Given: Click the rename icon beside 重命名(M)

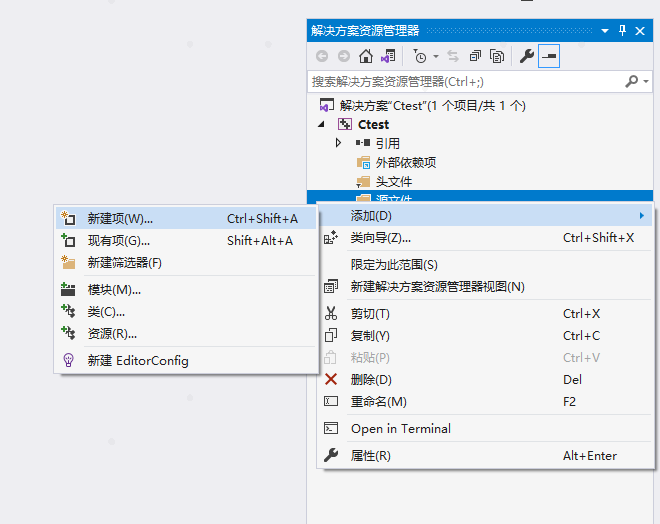Looking at the screenshot, I should (x=331, y=401).
